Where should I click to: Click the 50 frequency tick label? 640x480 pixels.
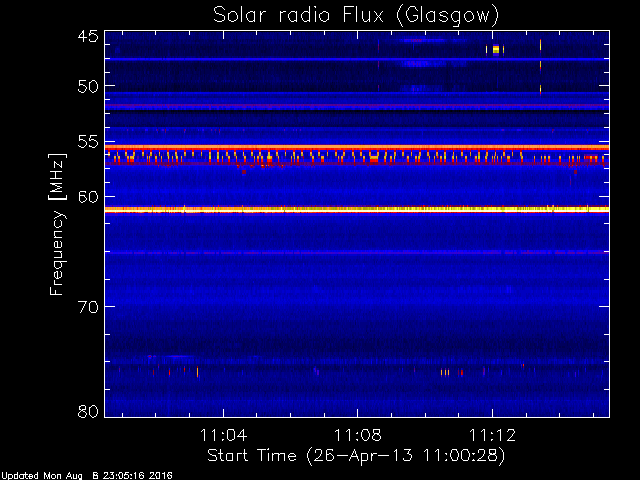click(x=88, y=87)
